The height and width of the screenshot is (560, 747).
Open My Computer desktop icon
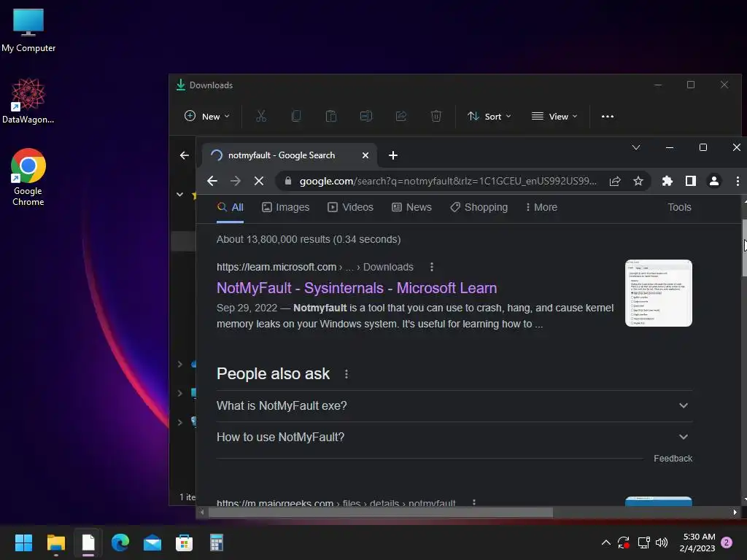[28, 30]
